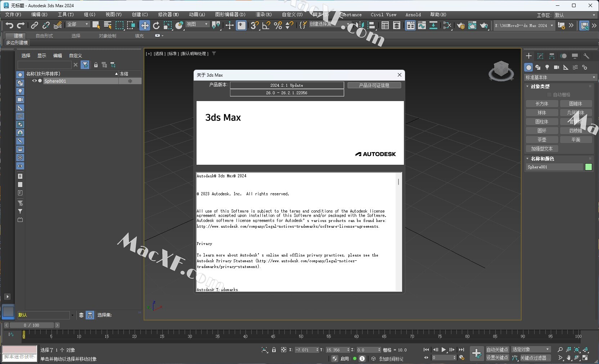599x364 pixels.
Task: Click the Go to End playback button
Action: pos(461,350)
